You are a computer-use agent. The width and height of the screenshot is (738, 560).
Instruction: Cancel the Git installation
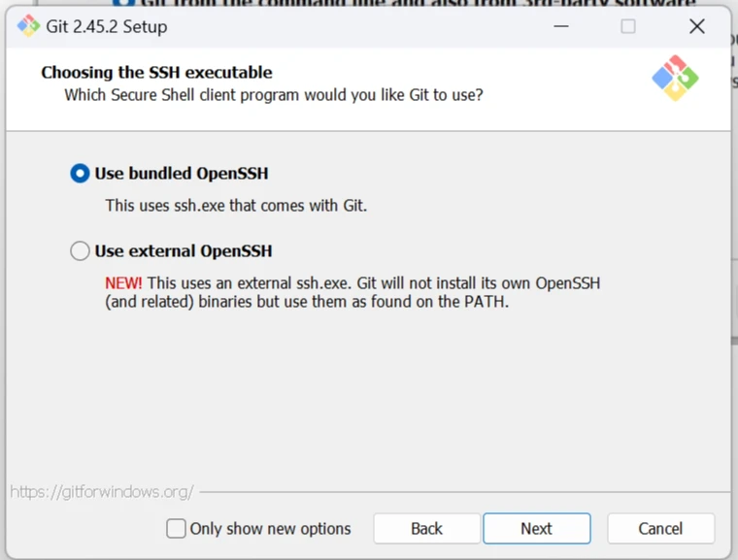[660, 529]
